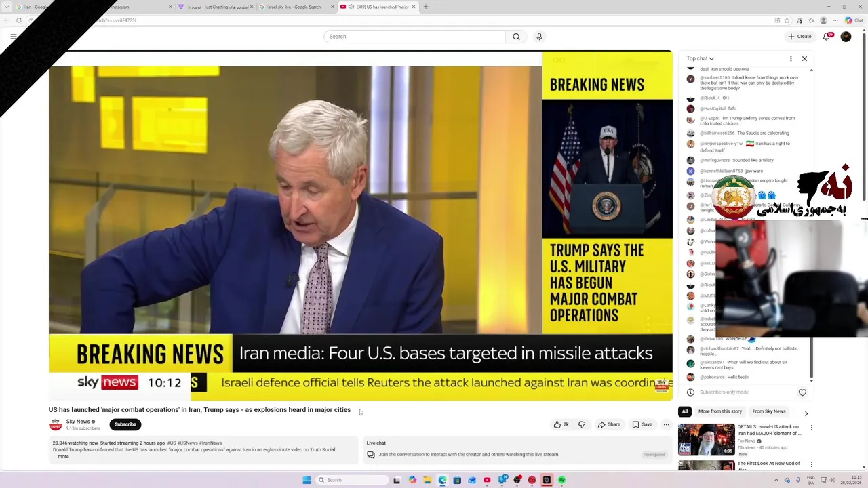868x488 pixels.
Task: Open Microsoft Edge from taskbar
Action: click(x=442, y=480)
